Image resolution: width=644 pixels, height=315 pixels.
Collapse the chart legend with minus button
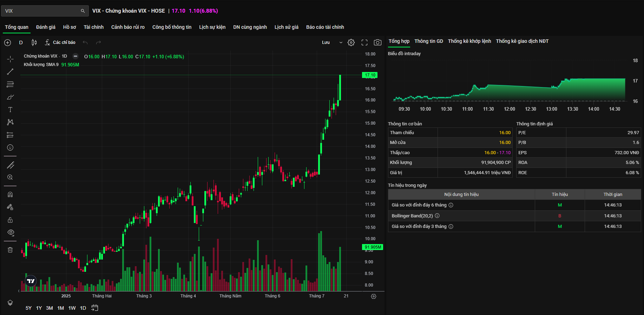pyautogui.click(x=75, y=56)
